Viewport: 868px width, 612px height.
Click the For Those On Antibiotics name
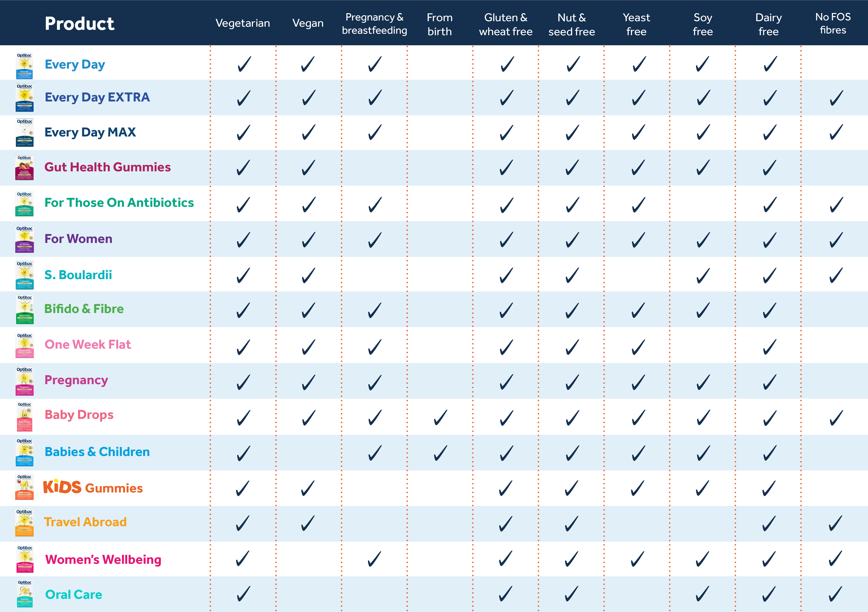point(119,203)
